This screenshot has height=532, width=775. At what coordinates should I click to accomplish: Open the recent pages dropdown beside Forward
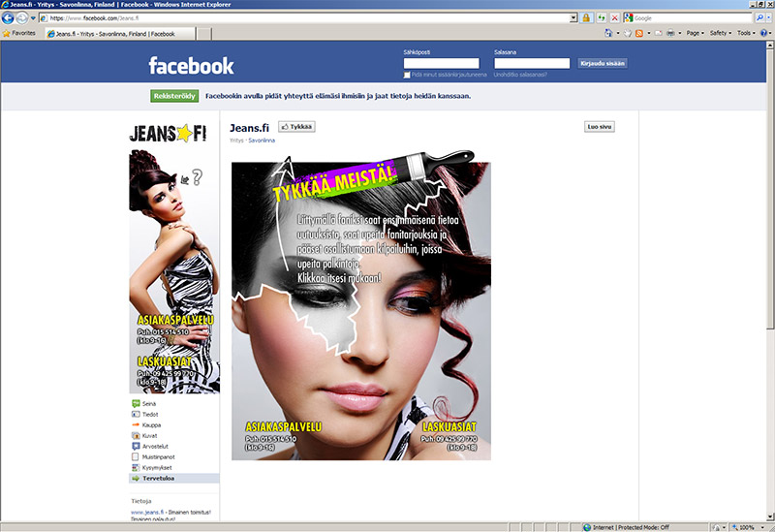click(33, 18)
